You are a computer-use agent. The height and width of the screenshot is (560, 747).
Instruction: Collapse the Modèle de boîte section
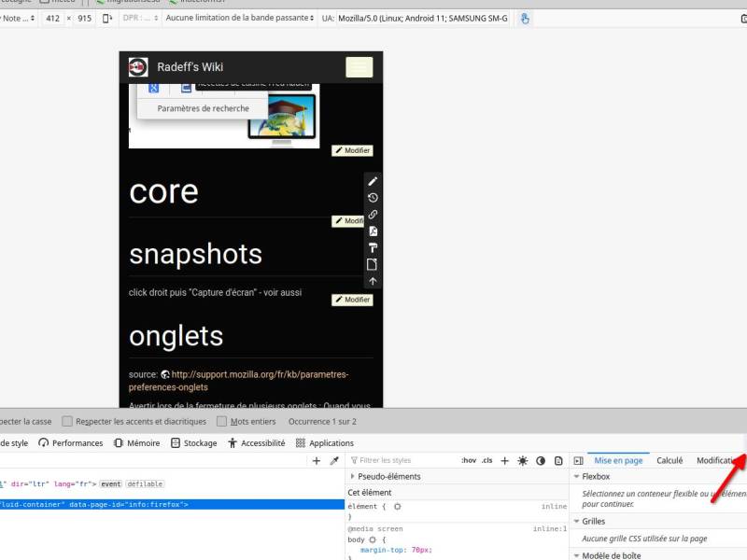pyautogui.click(x=576, y=555)
